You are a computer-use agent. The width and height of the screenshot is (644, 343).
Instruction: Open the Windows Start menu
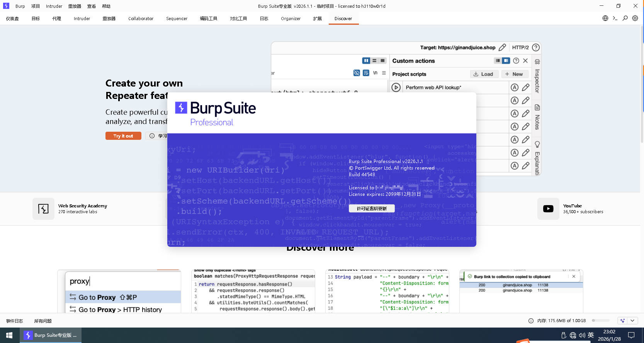point(9,335)
